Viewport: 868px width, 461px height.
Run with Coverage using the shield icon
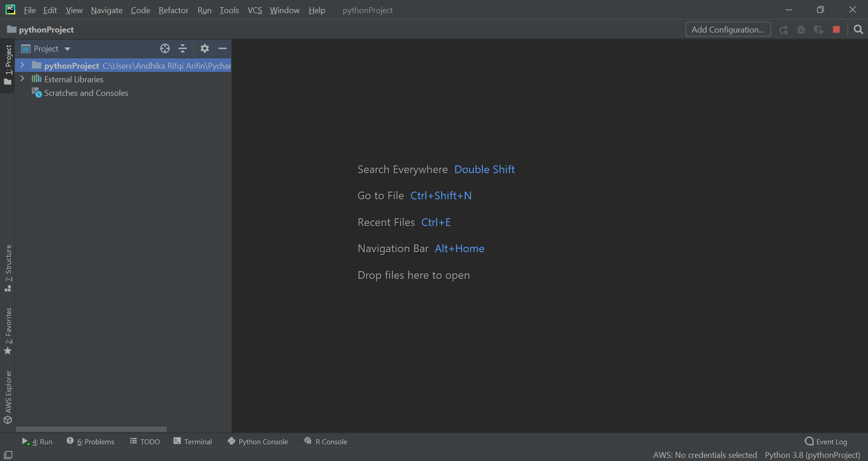coord(819,29)
